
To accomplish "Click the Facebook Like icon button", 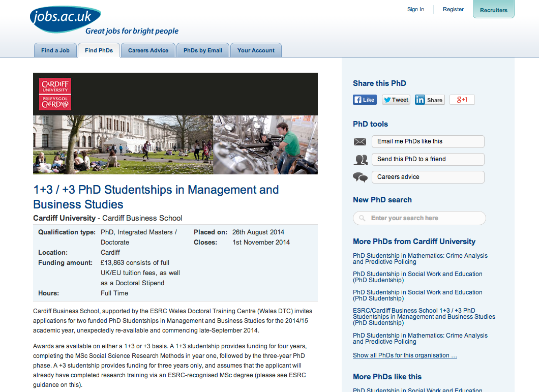I will (365, 100).
